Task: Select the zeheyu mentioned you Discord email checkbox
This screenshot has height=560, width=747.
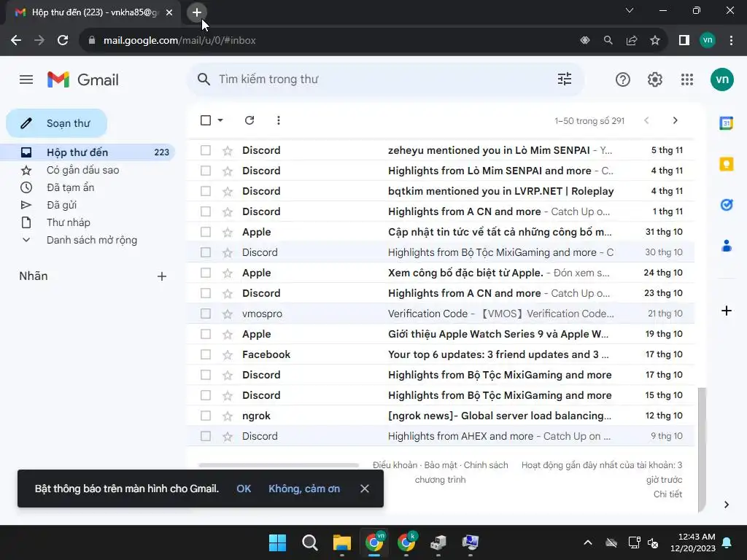Action: 205,150
